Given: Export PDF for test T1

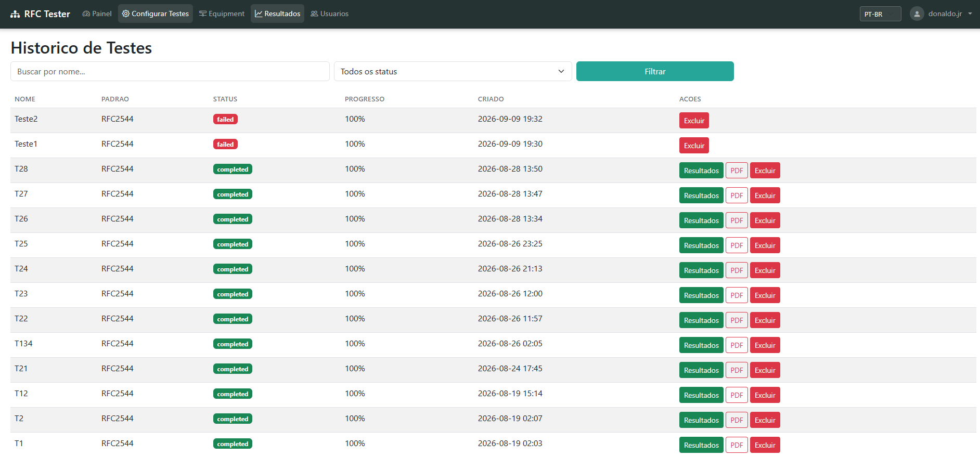Looking at the screenshot, I should click(x=737, y=445).
